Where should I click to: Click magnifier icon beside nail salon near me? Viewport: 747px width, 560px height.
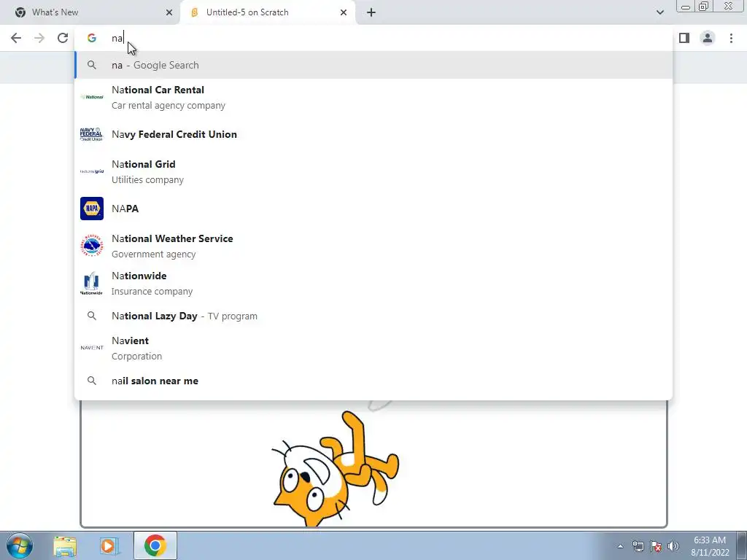92,381
